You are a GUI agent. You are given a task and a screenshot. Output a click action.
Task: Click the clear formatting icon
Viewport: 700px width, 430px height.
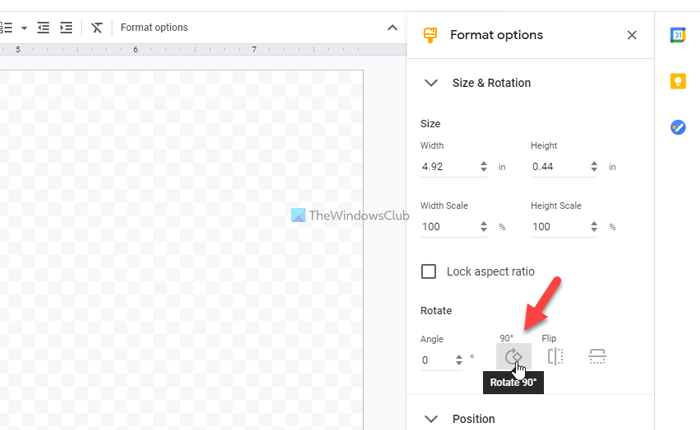[96, 27]
